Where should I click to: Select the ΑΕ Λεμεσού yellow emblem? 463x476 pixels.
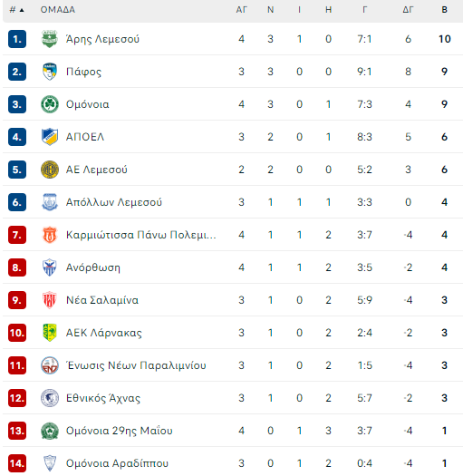(50, 170)
